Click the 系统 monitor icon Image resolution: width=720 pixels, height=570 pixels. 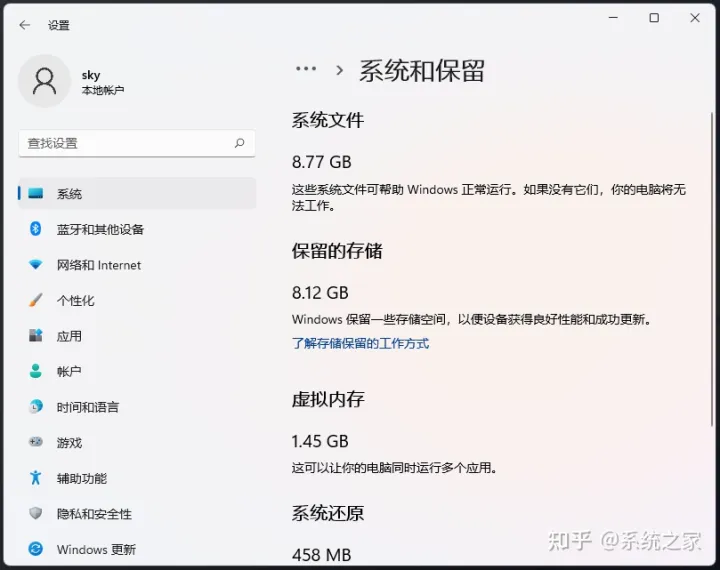pos(36,193)
